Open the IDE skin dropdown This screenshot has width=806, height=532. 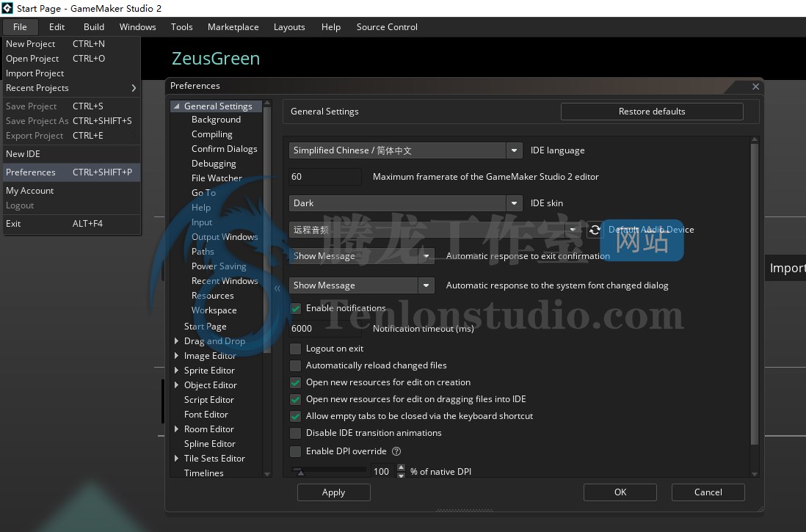tap(514, 203)
